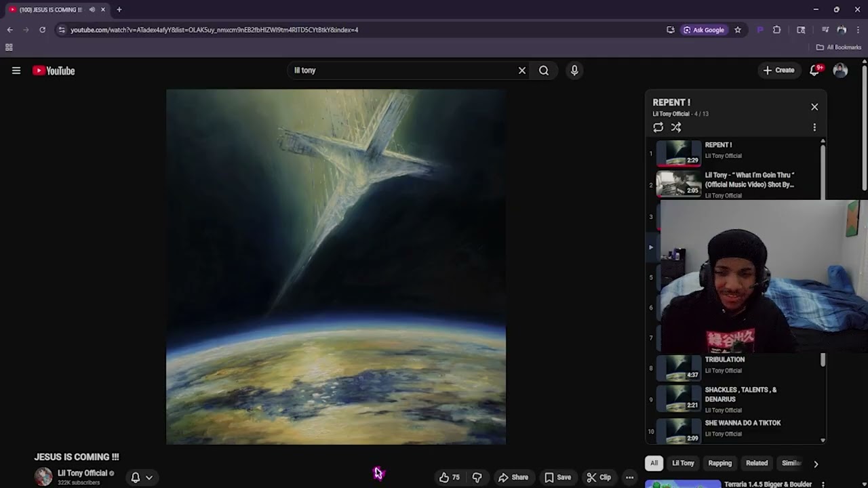The height and width of the screenshot is (488, 868).
Task: Toggle channel notification bell for Lil Tony Official
Action: (x=136, y=477)
